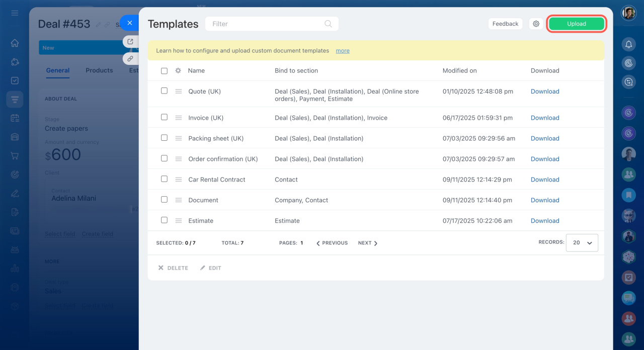
Task: Check the Invoice (UK) template checkbox
Action: 164,117
